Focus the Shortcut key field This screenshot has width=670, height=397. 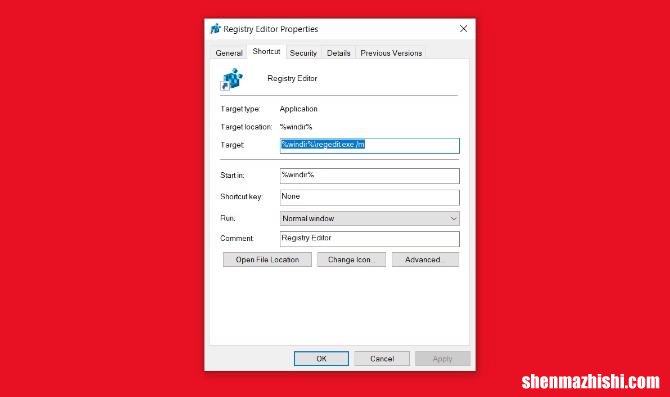tap(370, 197)
